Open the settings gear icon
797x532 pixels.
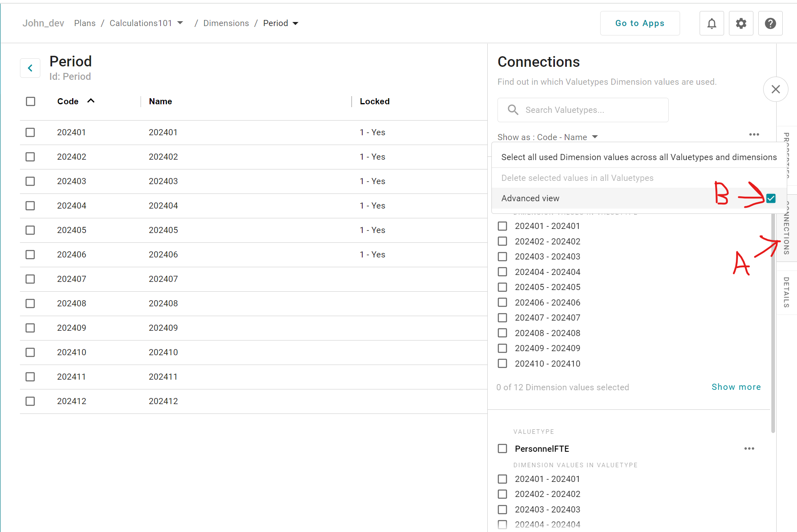[741, 23]
